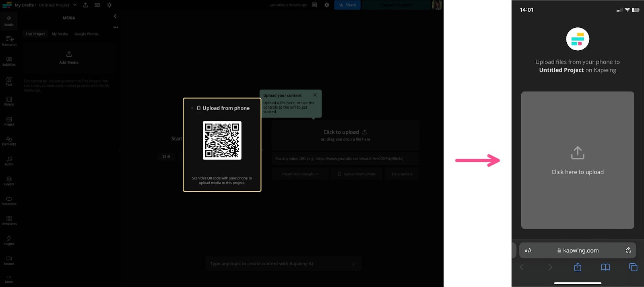
Task: Tap the Kapwing logo on phone page
Action: point(578,39)
